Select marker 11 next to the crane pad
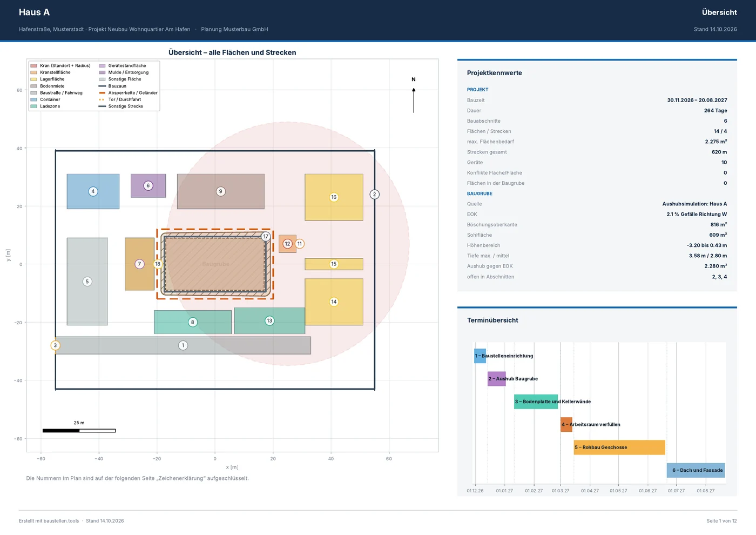This screenshot has height=535, width=756. pyautogui.click(x=300, y=244)
